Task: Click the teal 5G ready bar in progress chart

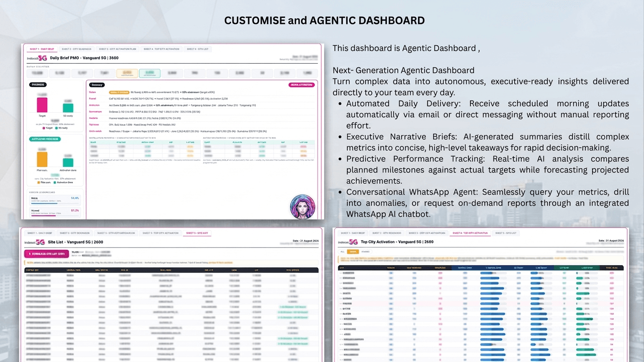Action: 68,107
